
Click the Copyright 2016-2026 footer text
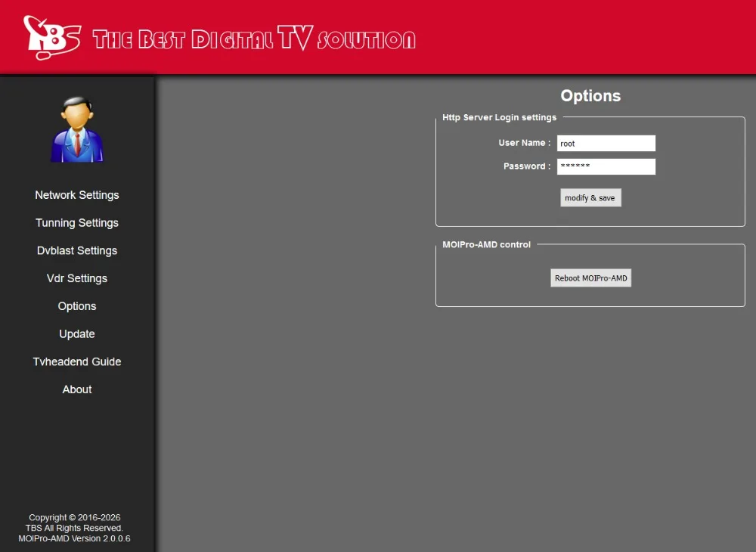click(74, 517)
